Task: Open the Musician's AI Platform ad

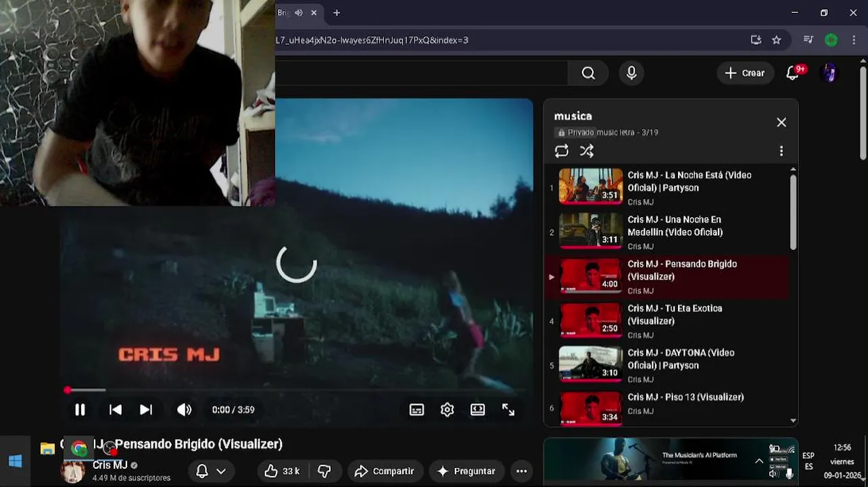Action: point(670,460)
